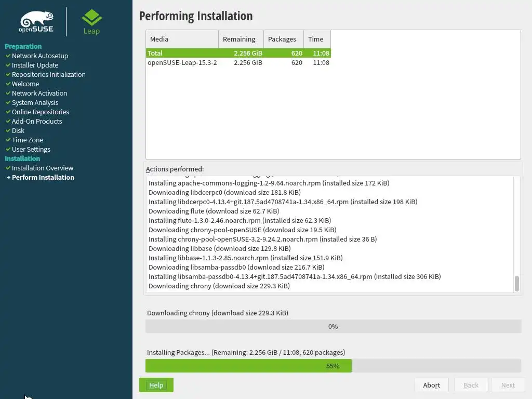Click log line Downloading libsamba-passdb0
The width and height of the screenshot is (532, 399).
(236, 268)
